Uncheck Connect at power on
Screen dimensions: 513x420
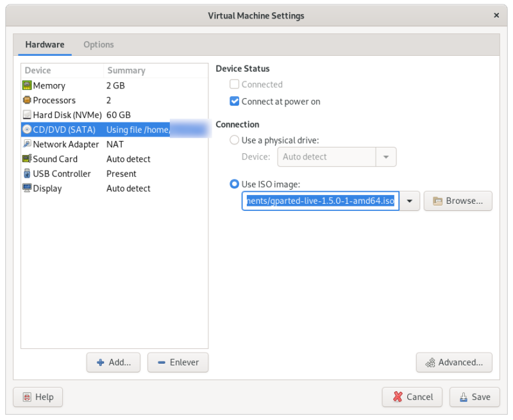pos(234,101)
